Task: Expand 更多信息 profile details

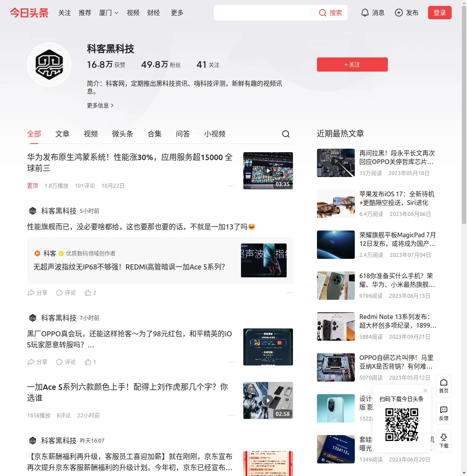Action: (x=100, y=105)
